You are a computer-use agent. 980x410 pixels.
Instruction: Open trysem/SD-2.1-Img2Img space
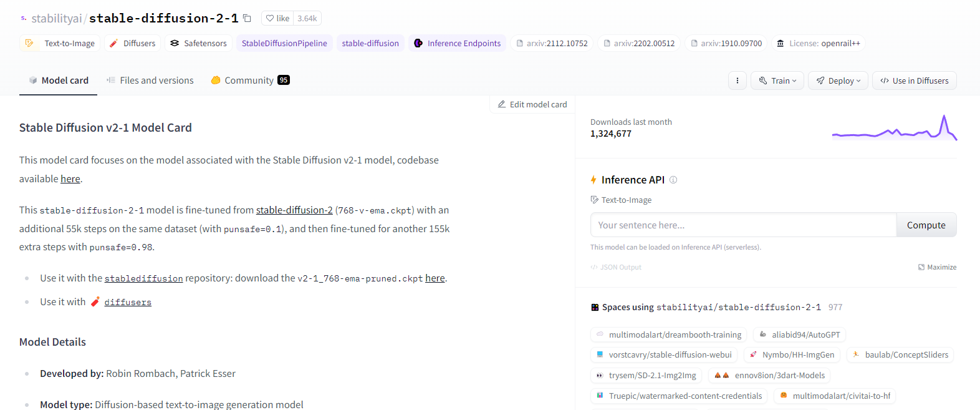point(646,376)
